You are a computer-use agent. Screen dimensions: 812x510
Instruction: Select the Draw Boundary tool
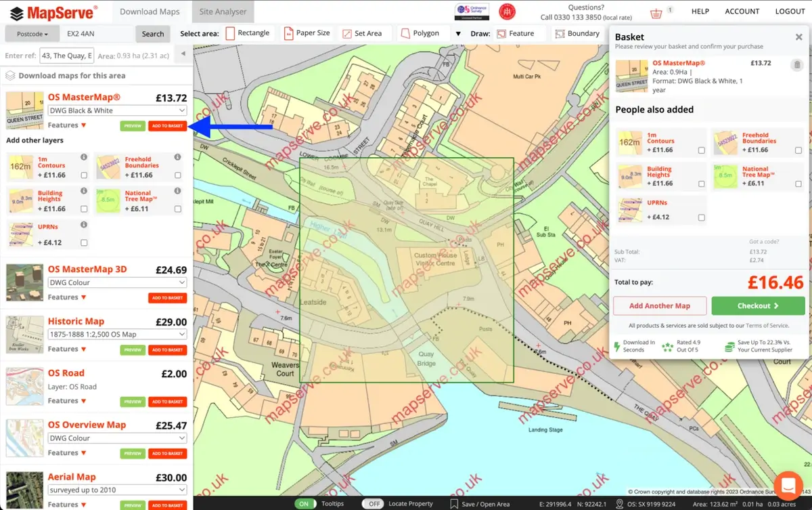tap(577, 33)
